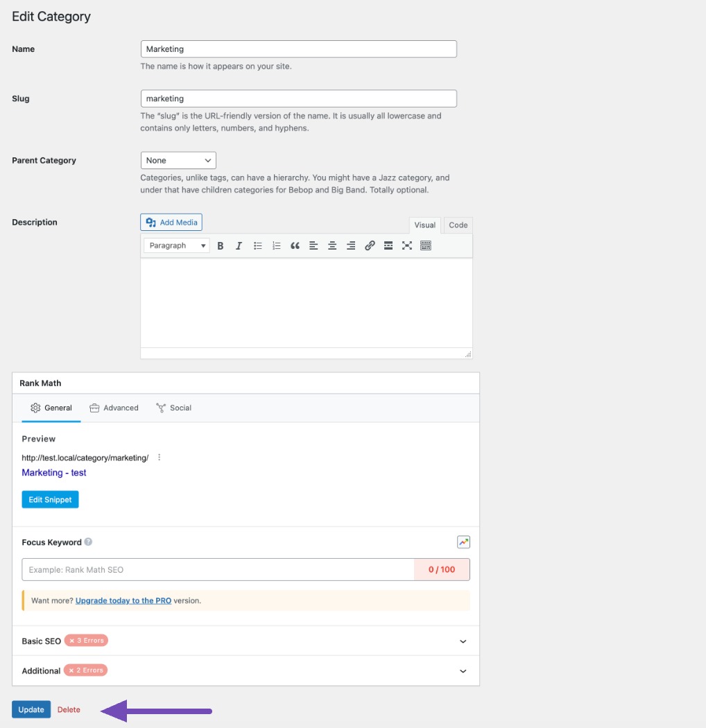The height and width of the screenshot is (728, 706).
Task: Open the Rank Math Advanced tab
Action: (x=114, y=408)
